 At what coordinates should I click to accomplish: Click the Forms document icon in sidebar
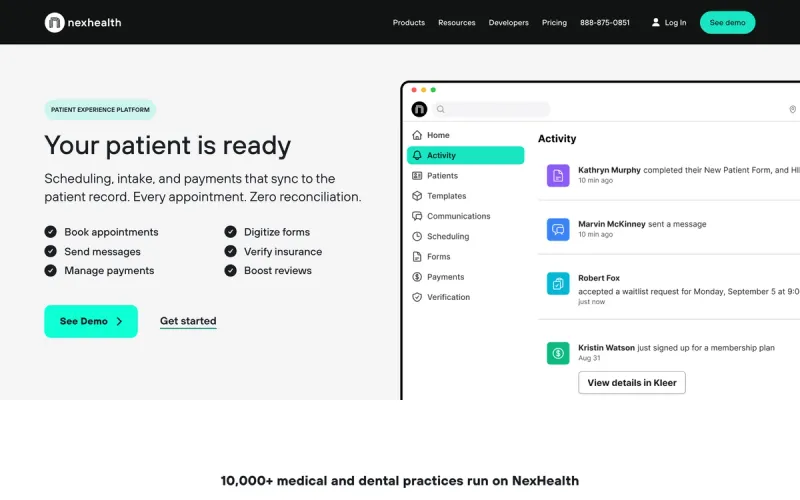click(x=417, y=257)
